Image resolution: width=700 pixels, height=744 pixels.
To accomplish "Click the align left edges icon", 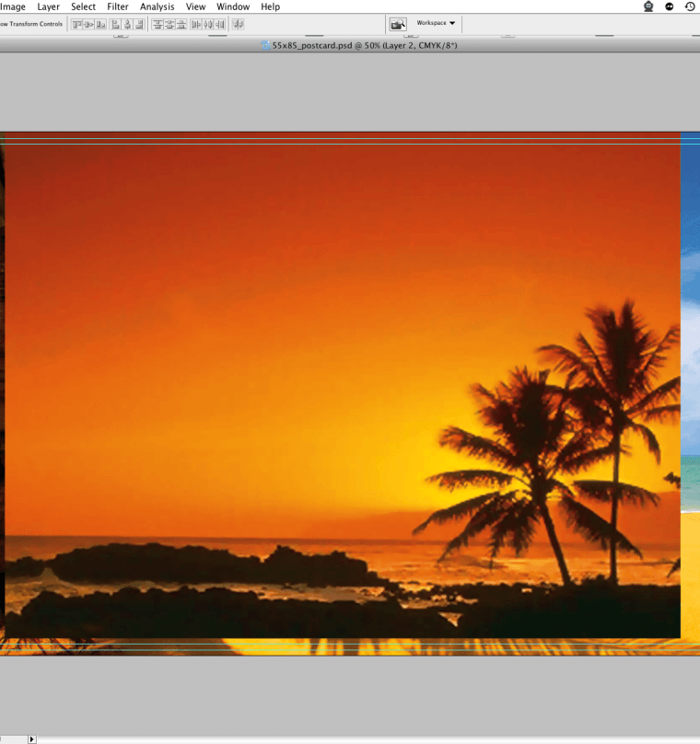I will [116, 24].
